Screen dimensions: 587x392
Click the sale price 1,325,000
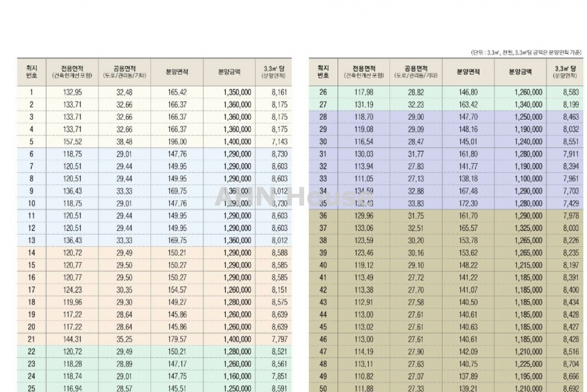point(528,228)
